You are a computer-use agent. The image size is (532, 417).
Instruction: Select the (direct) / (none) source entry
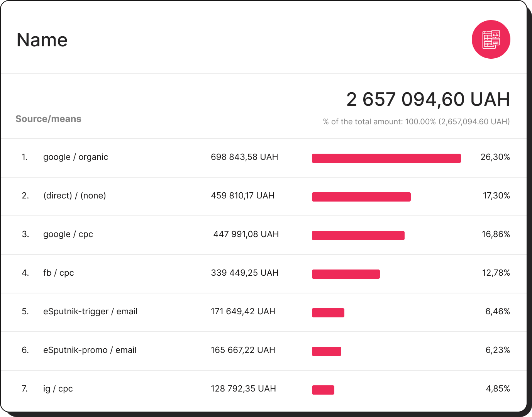pos(75,196)
